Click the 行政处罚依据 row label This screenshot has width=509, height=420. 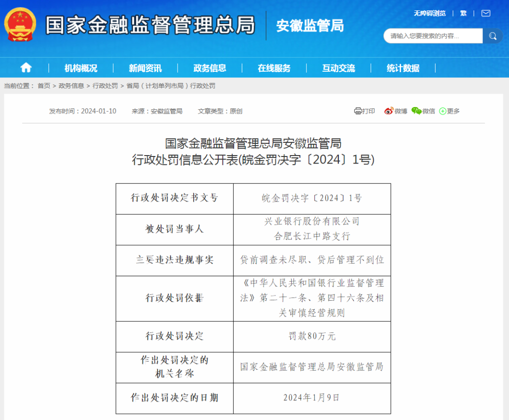[175, 298]
